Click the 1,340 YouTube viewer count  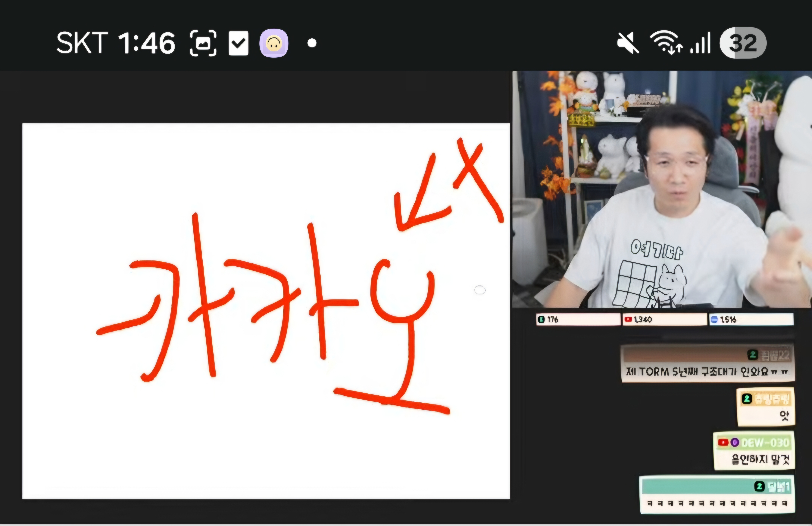pos(643,319)
